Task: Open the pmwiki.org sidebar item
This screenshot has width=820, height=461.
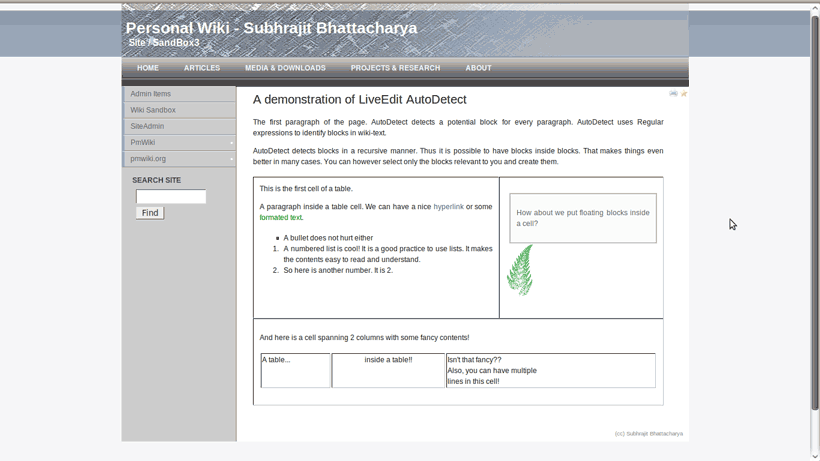Action: click(148, 159)
